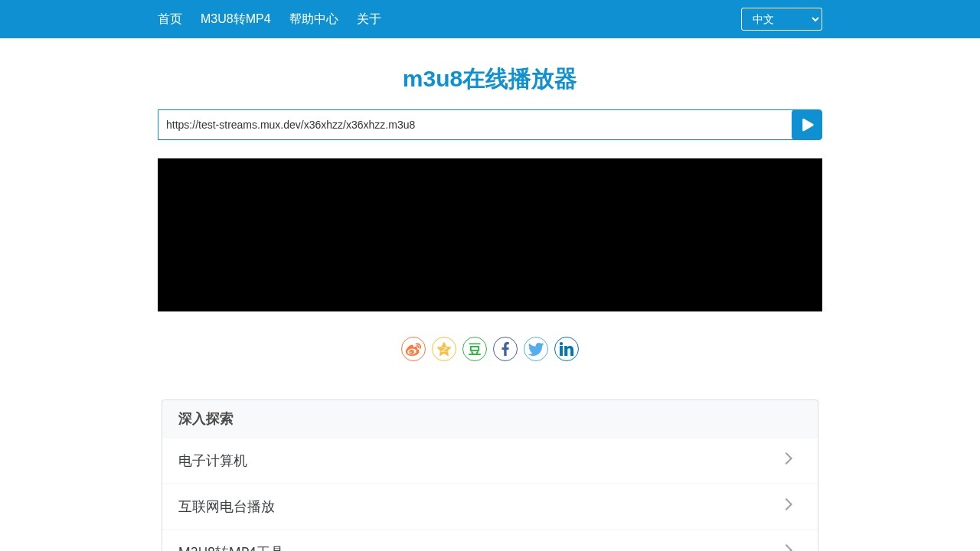Share the stream to Douban

475,349
